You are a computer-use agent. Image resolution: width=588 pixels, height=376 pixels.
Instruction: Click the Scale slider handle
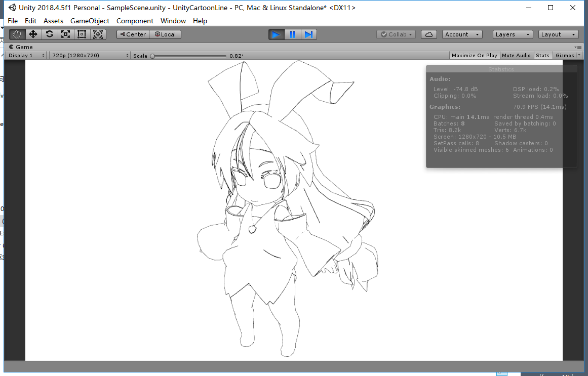pyautogui.click(x=152, y=56)
